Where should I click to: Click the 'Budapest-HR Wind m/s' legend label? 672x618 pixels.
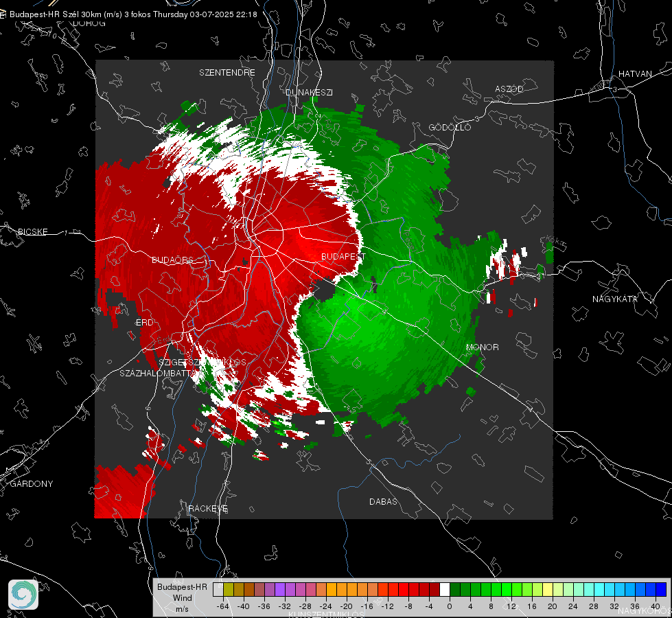point(182,598)
